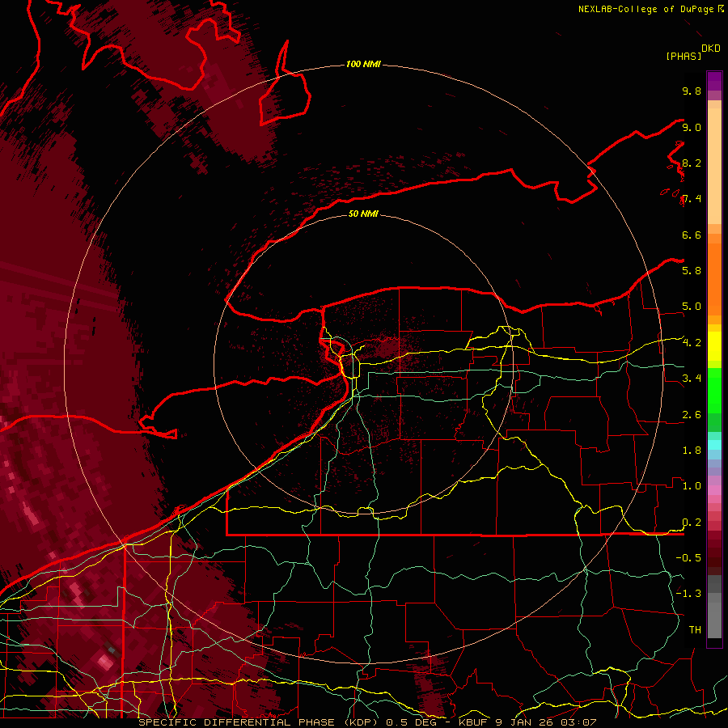Click the 5.0 value on color scale
Screen dimensions: 728x728
(692, 307)
